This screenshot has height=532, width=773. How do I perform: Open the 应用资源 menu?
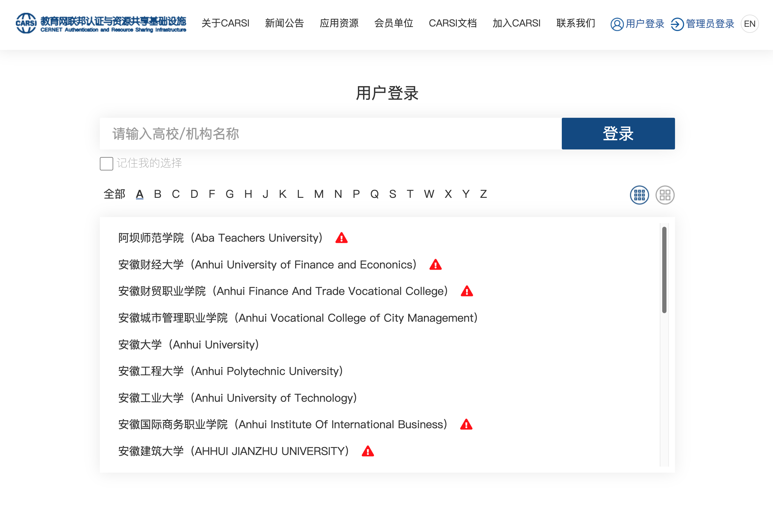[x=339, y=23]
